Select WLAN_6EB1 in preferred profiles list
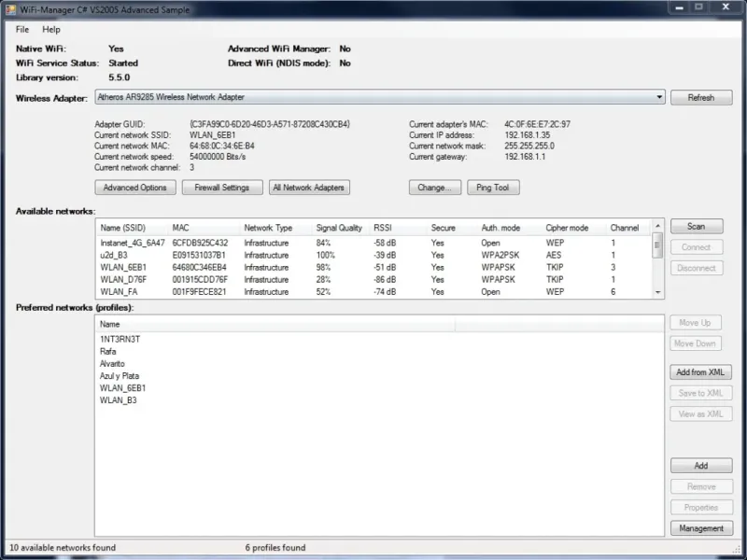 pos(122,388)
